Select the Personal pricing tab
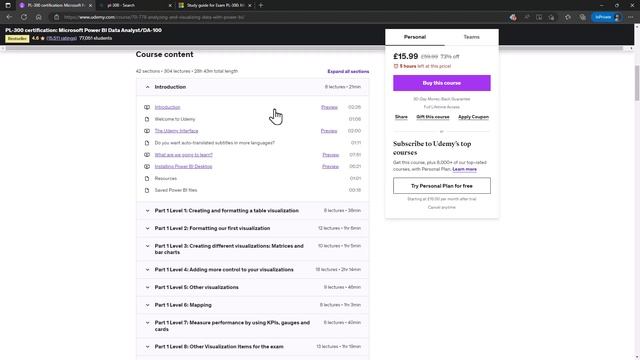The image size is (640, 360). [415, 37]
